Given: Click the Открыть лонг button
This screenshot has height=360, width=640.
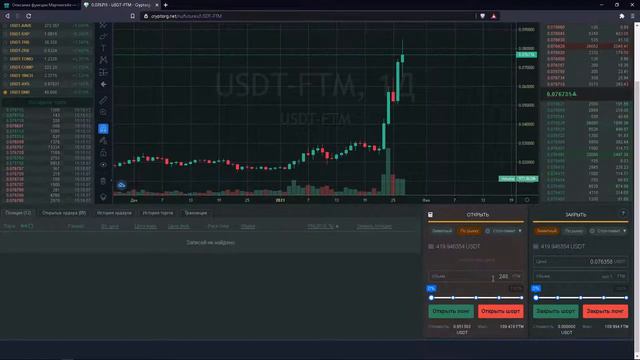Looking at the screenshot, I should tap(451, 311).
